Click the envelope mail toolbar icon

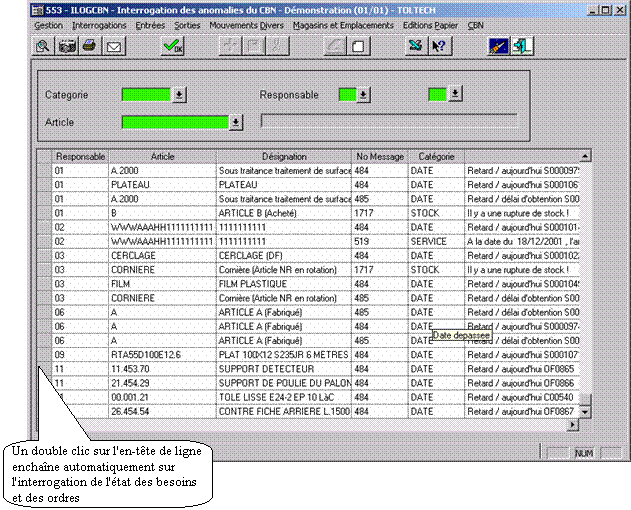pos(114,46)
